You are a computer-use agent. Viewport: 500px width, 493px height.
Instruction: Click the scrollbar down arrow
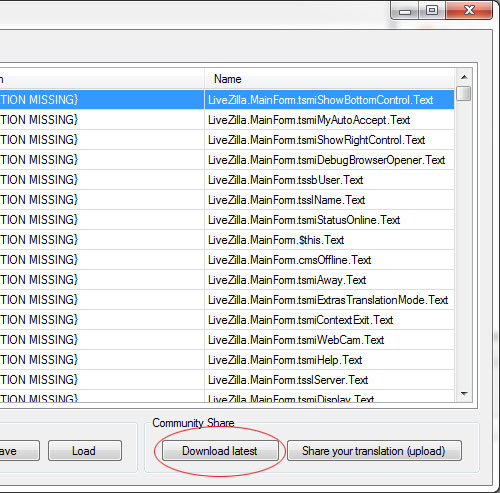click(464, 394)
